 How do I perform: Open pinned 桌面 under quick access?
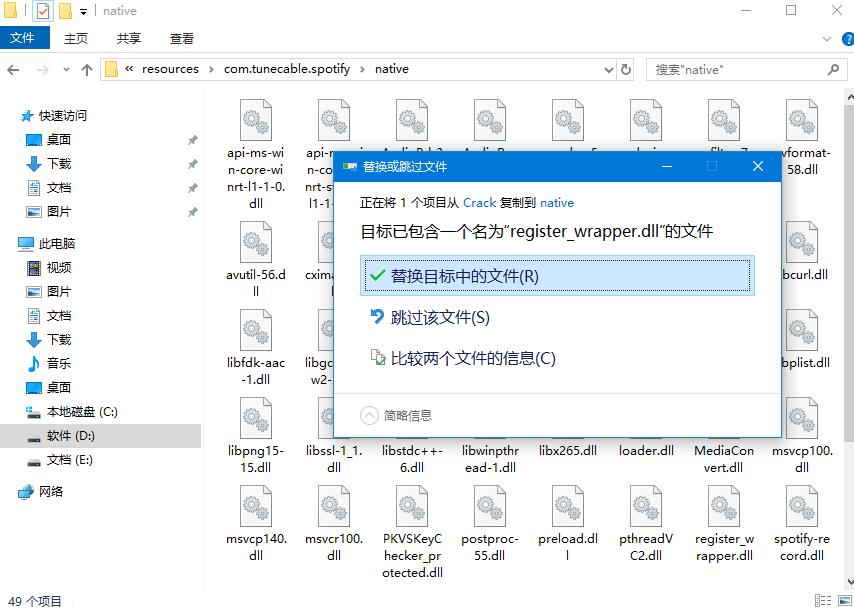click(x=58, y=139)
